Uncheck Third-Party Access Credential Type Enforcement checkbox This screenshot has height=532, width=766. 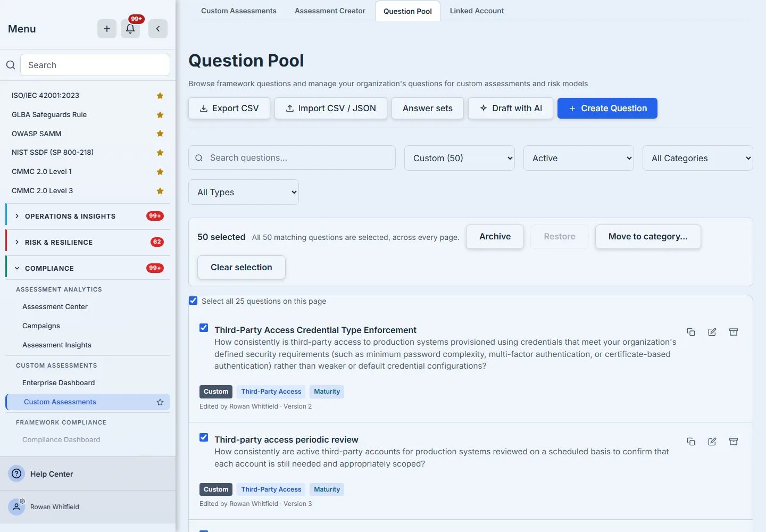[x=204, y=328]
